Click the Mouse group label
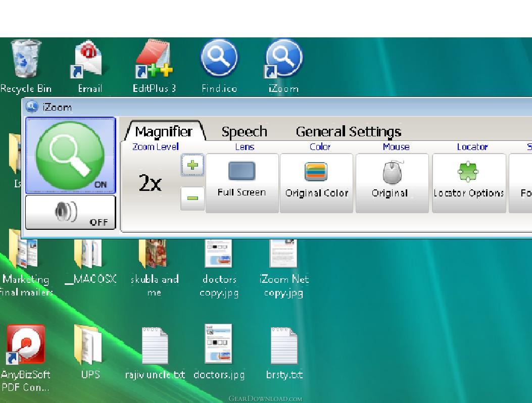The image size is (532, 403). [x=396, y=147]
